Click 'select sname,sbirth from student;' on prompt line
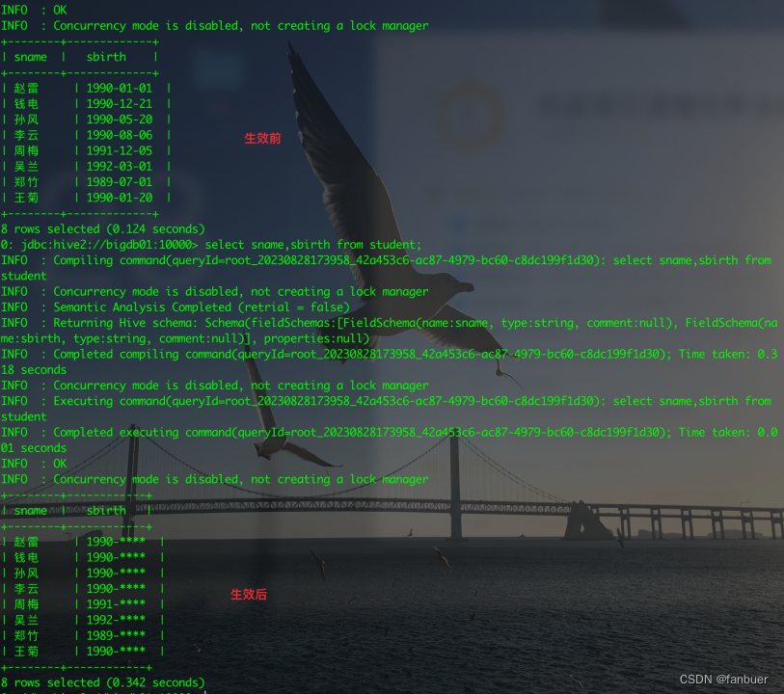 (x=313, y=245)
